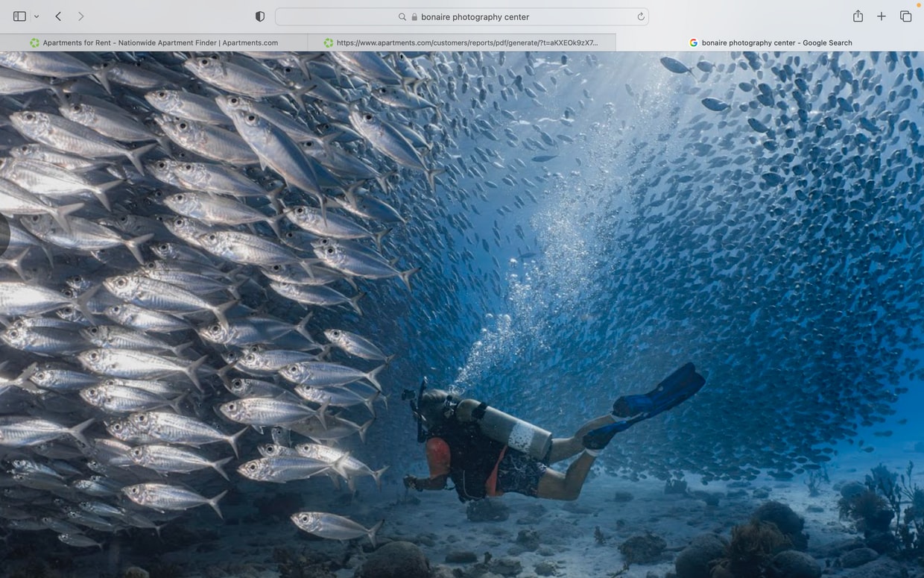Image resolution: width=924 pixels, height=578 pixels.
Task: Reload the current page
Action: [641, 16]
